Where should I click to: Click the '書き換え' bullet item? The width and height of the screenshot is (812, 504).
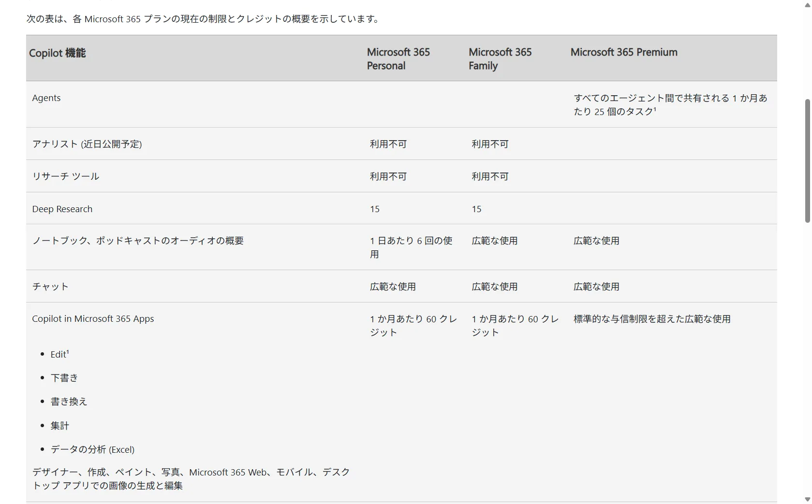[69, 402]
